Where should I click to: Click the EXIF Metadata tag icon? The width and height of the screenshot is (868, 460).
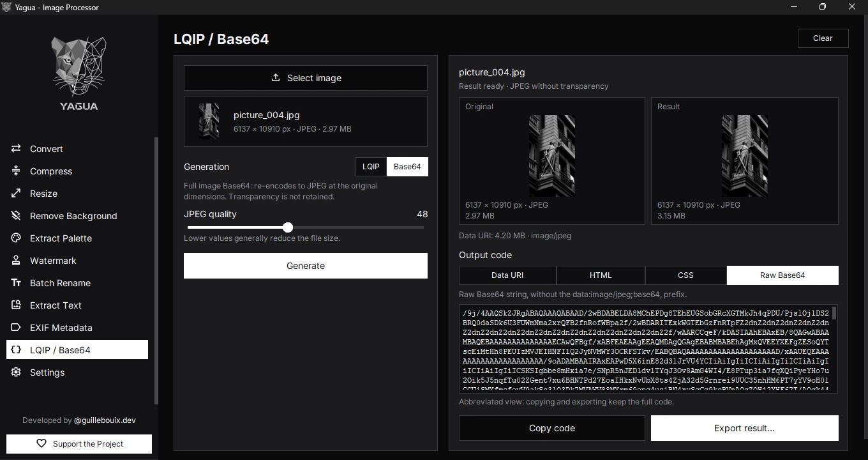[x=16, y=328]
